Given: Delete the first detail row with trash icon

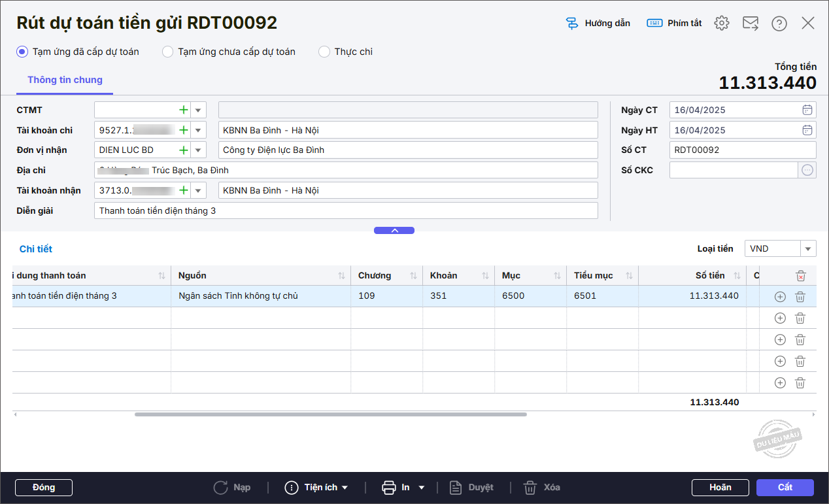Looking at the screenshot, I should [800, 297].
